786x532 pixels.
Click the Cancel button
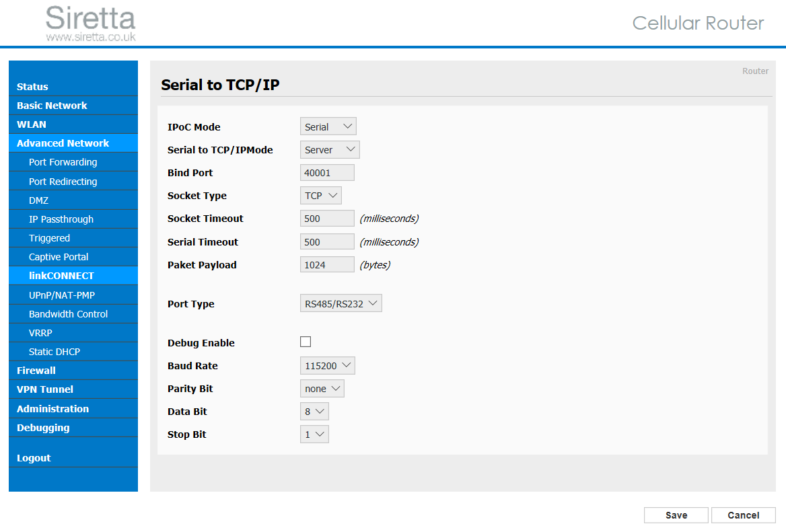click(744, 515)
